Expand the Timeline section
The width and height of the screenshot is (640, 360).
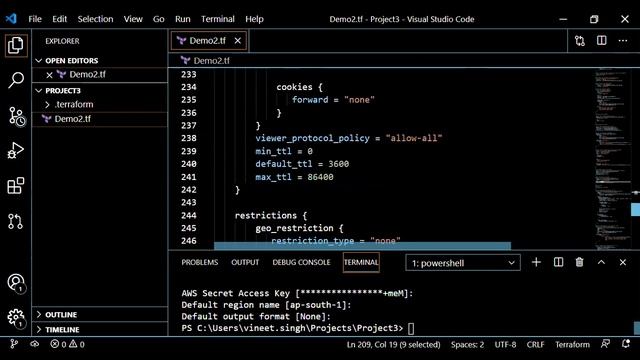pos(100,329)
